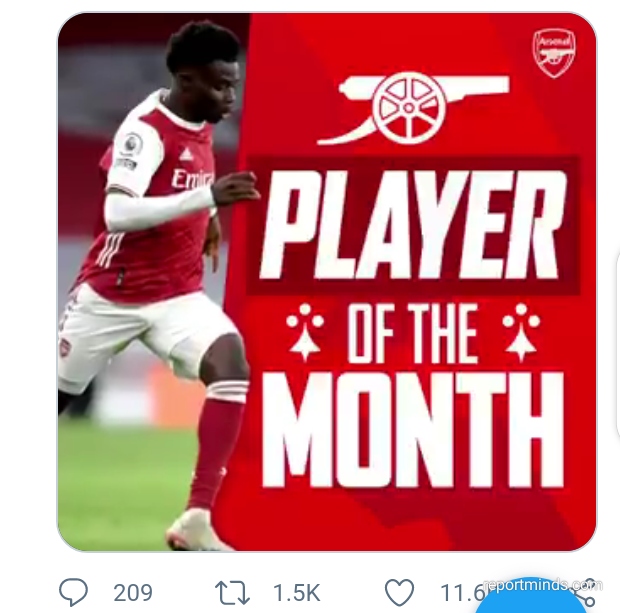Image resolution: width=620 pixels, height=613 pixels.
Task: Click the PLAYER headline text
Action: [413, 225]
